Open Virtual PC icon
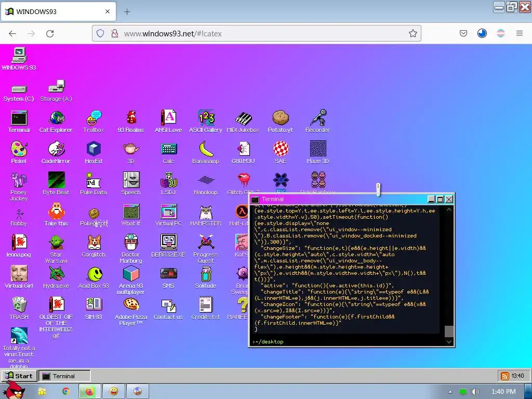Viewport: 532px width, 399px height. coord(168,215)
